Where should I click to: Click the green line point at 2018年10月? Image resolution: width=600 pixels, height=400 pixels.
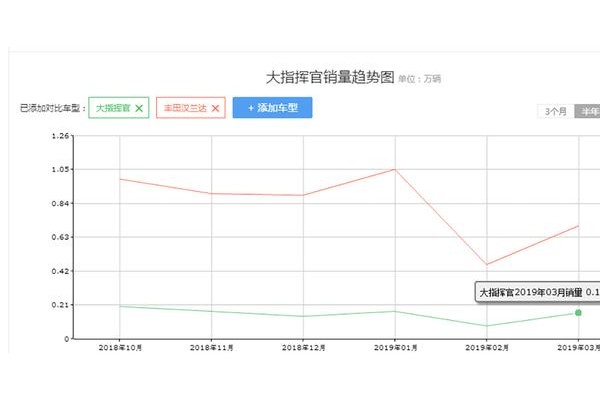point(120,306)
